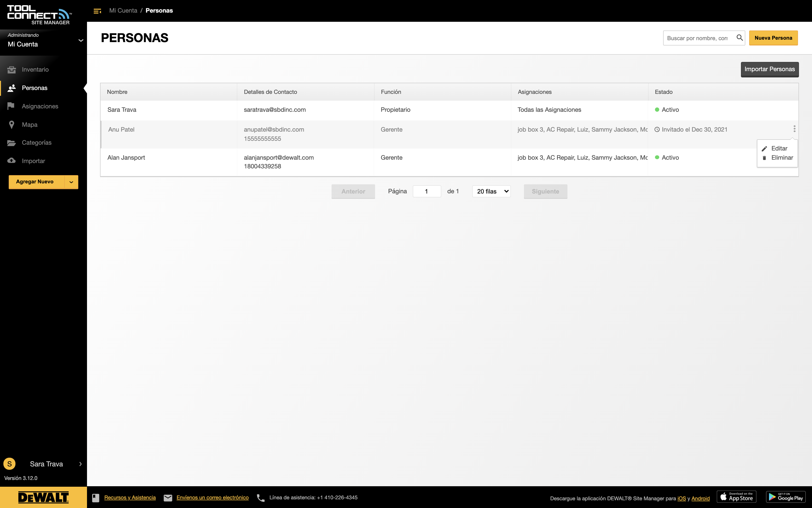
Task: Click the Nueva Persona button
Action: pyautogui.click(x=773, y=38)
